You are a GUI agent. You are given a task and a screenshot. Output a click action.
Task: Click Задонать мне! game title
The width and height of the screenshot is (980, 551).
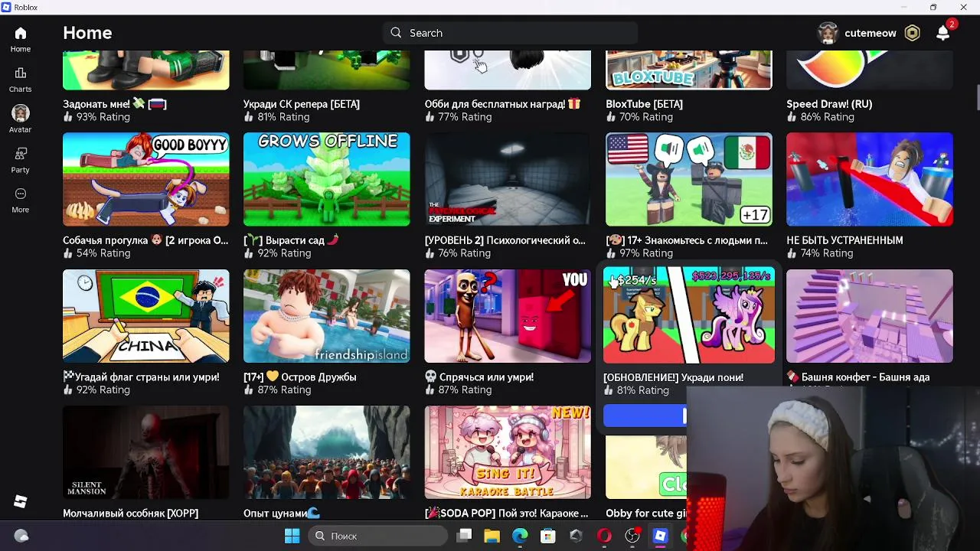coord(115,104)
